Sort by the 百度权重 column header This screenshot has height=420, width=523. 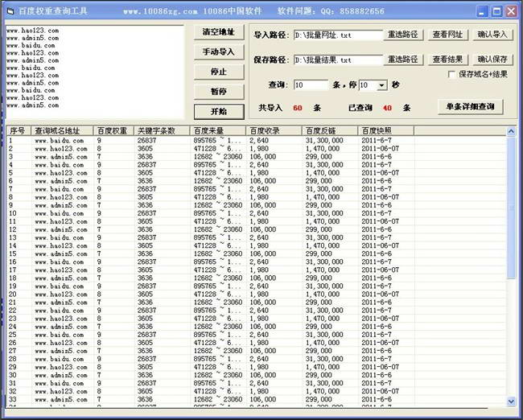[113, 131]
